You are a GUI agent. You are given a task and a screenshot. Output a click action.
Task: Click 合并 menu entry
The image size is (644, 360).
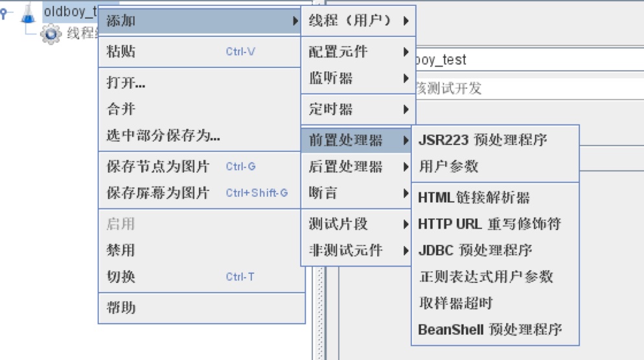[x=121, y=109]
